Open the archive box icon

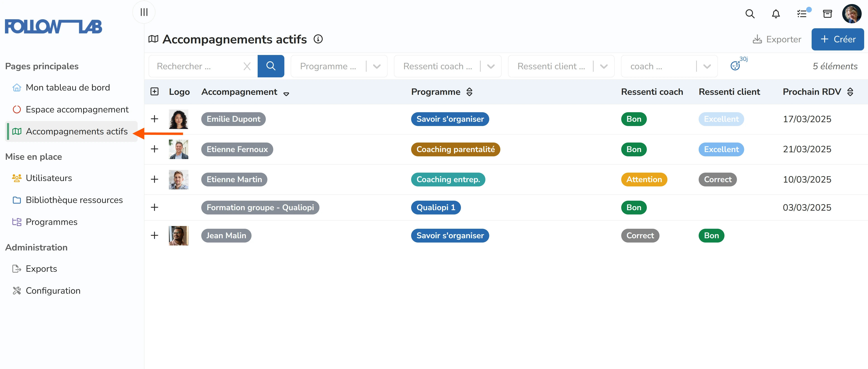(x=827, y=14)
